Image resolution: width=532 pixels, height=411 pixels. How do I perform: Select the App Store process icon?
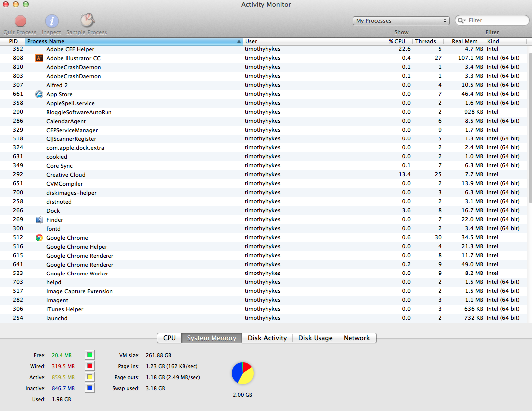click(x=39, y=94)
